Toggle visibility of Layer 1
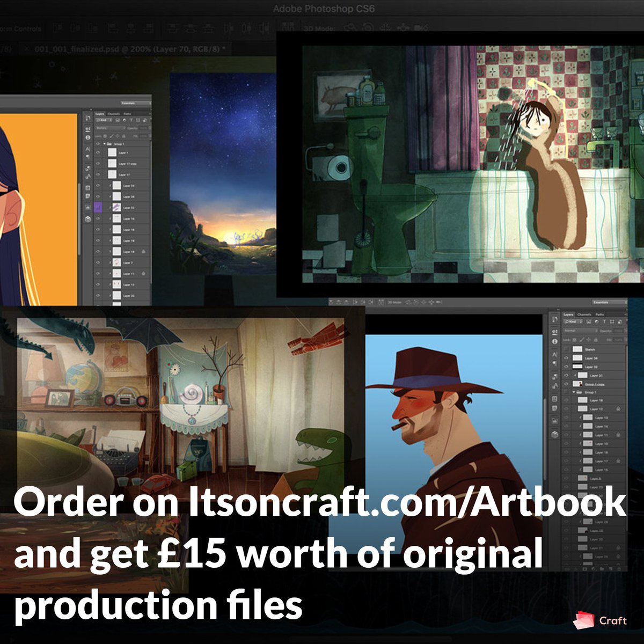The width and height of the screenshot is (644, 644). (x=98, y=152)
